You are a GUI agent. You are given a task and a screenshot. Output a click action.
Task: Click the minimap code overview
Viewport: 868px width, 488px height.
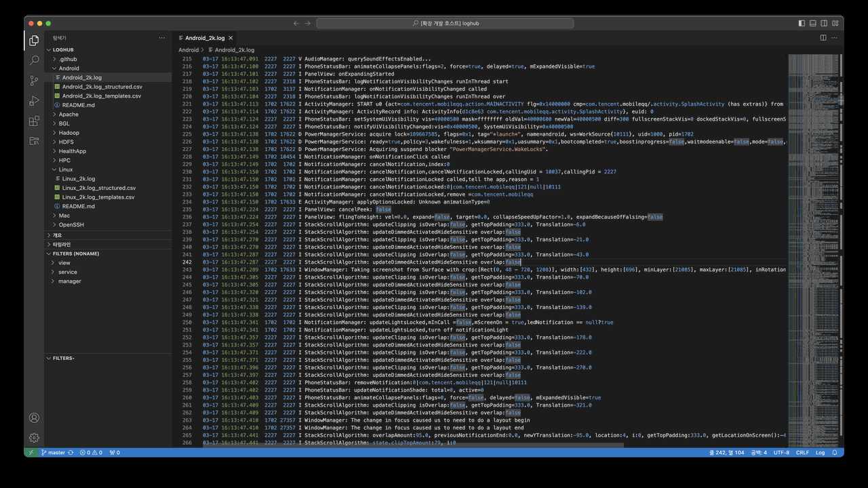[x=812, y=249]
